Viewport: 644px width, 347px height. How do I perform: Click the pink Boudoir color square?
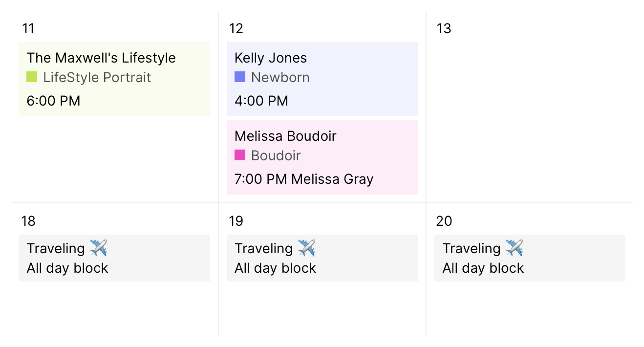pos(240,155)
